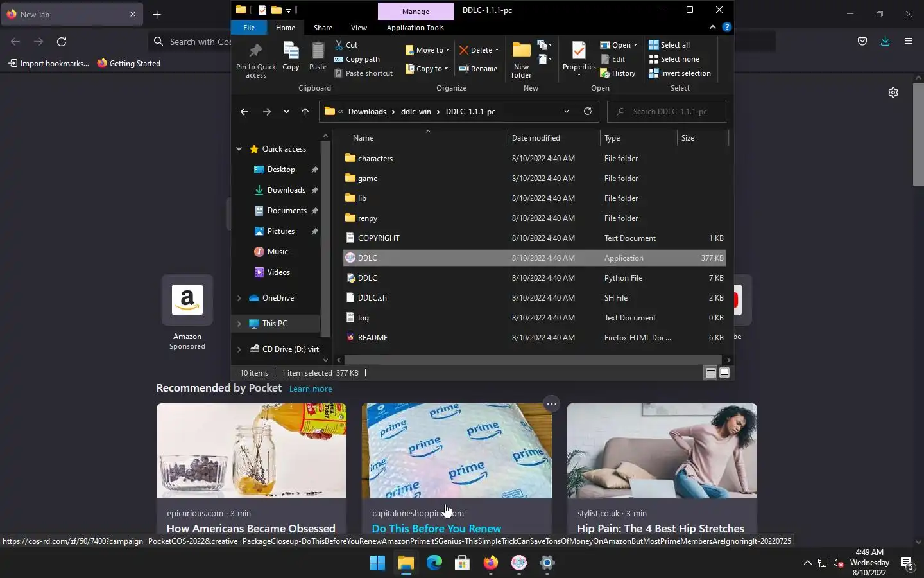Click horizontal scrollbar in file list
The image size is (924, 578).
click(x=533, y=360)
